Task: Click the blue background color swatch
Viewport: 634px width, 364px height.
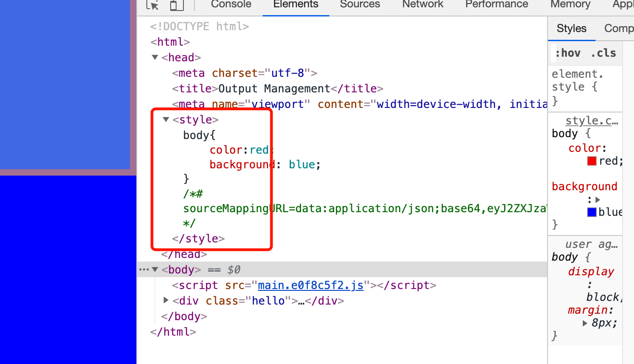Action: click(x=592, y=212)
